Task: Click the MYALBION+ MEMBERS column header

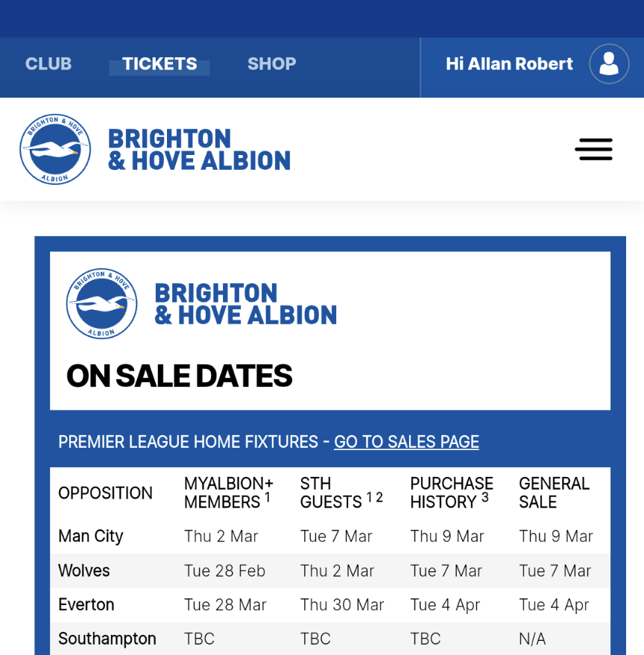Action: click(x=229, y=493)
